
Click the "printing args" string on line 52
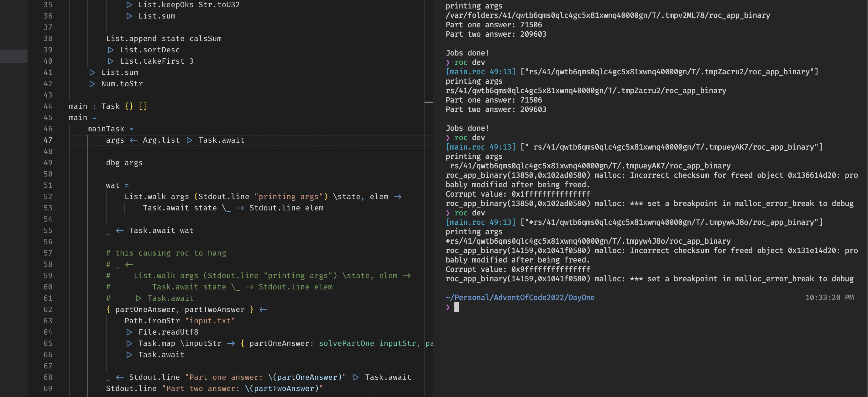tap(291, 196)
